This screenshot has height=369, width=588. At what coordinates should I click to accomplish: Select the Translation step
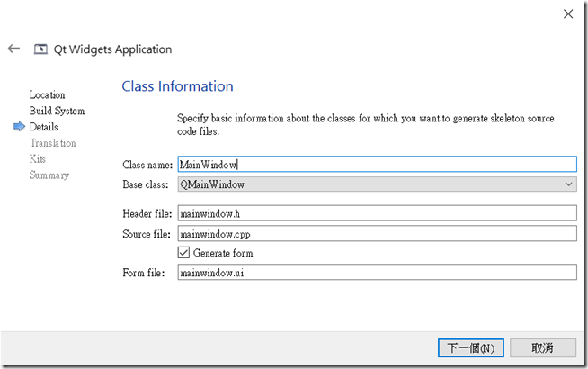click(53, 143)
